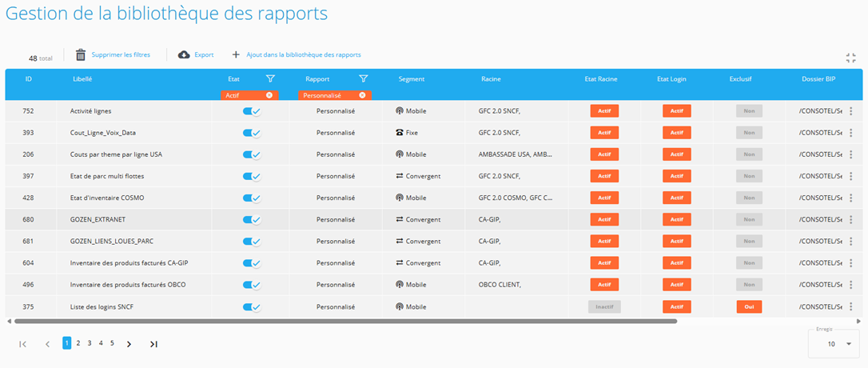Collapse the fullscreen view with the arrows icon
Viewport: 868px width, 368px height.
[x=850, y=58]
